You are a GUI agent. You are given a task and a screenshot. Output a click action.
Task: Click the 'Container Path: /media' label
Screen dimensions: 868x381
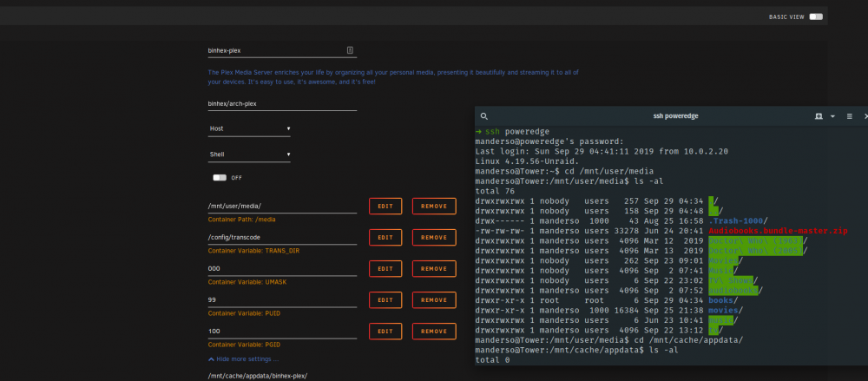[242, 220]
